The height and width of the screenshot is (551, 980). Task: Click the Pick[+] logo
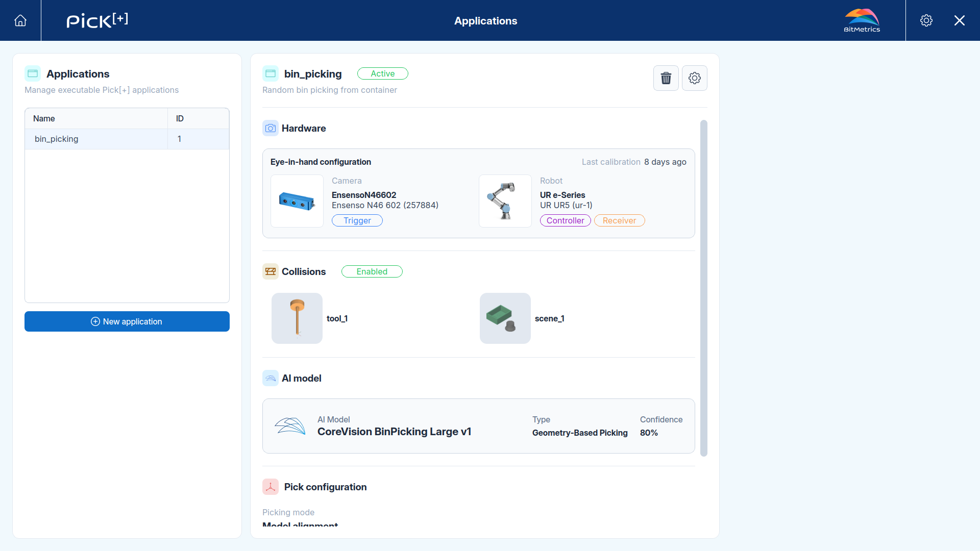(97, 20)
